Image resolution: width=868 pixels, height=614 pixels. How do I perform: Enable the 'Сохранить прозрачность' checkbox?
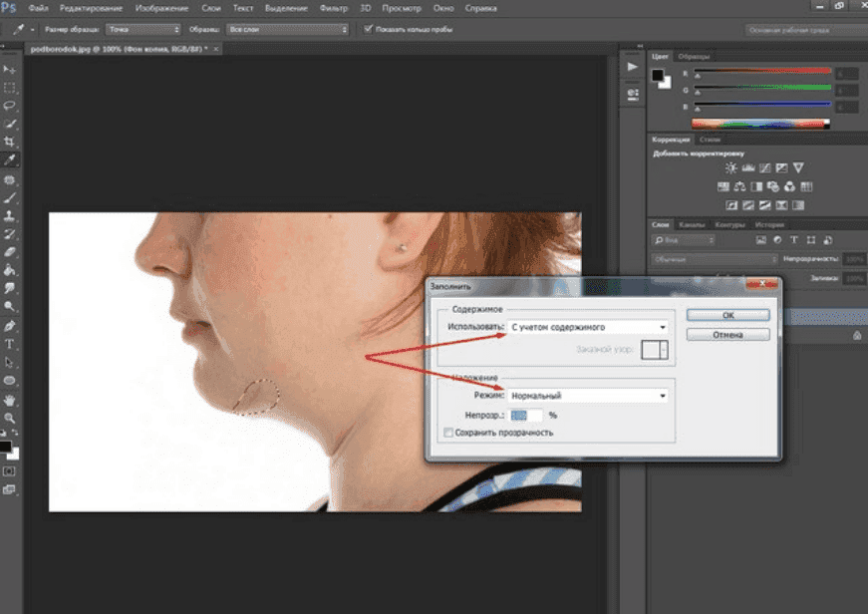(447, 433)
